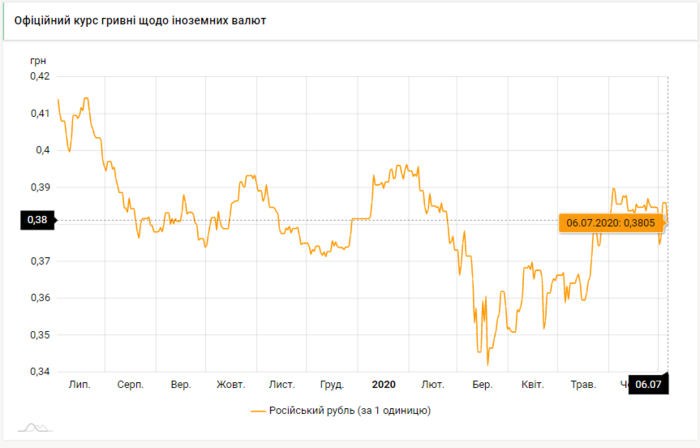This screenshot has width=700, height=448.
Task: Click the Вер. month axis label
Action: [x=181, y=384]
